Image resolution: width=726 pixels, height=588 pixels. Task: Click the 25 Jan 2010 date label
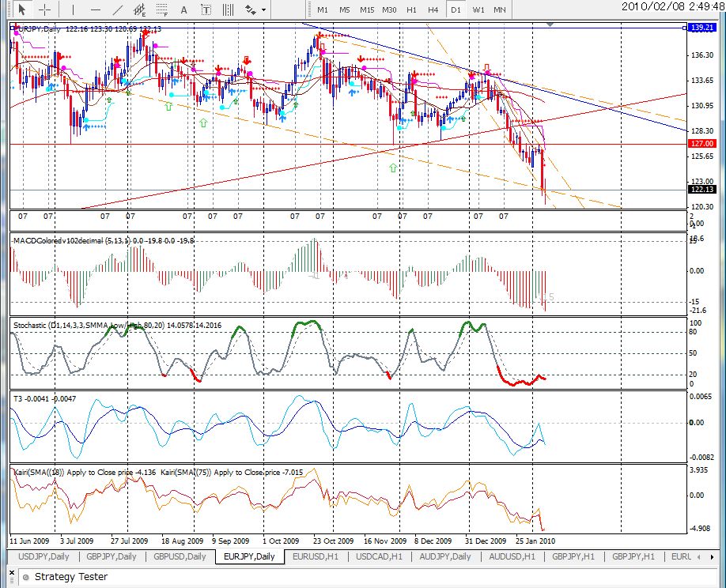click(x=535, y=541)
